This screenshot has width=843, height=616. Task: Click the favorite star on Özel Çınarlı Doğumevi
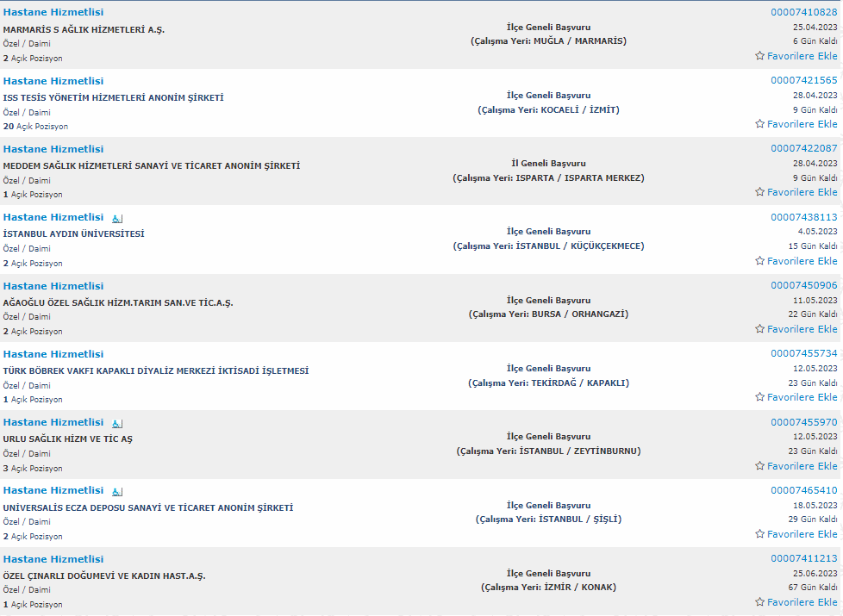pyautogui.click(x=759, y=602)
